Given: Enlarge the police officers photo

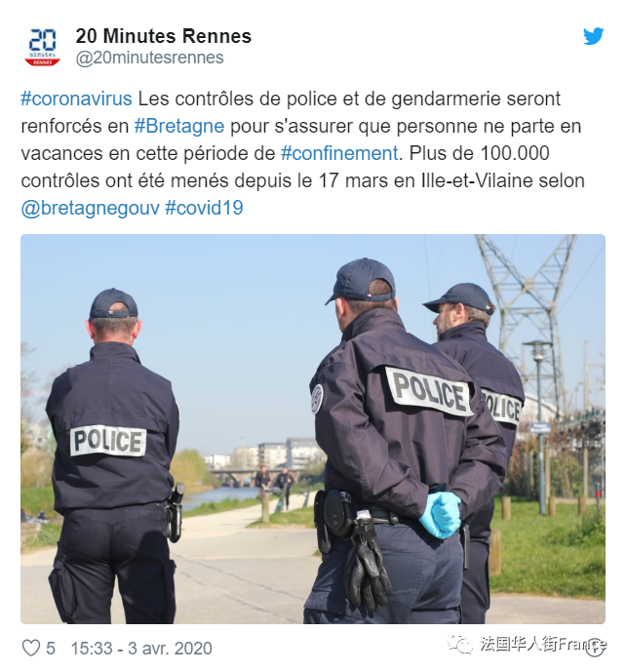Looking at the screenshot, I should pos(313,428).
